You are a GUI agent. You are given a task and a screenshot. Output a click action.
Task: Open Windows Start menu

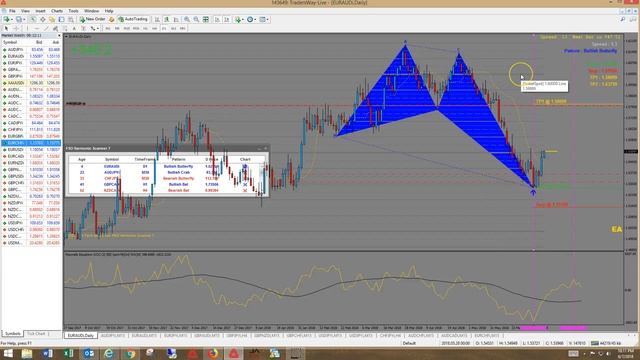[x=8, y=353]
